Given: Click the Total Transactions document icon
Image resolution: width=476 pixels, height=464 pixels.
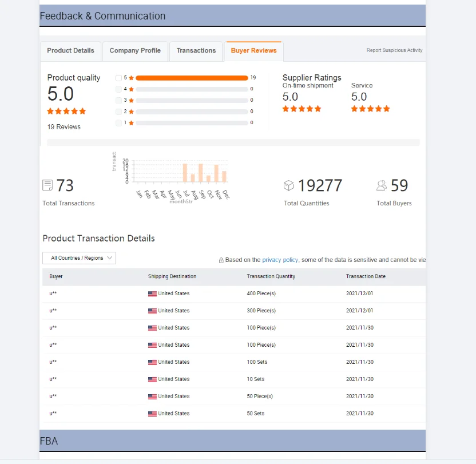Looking at the screenshot, I should tap(47, 185).
